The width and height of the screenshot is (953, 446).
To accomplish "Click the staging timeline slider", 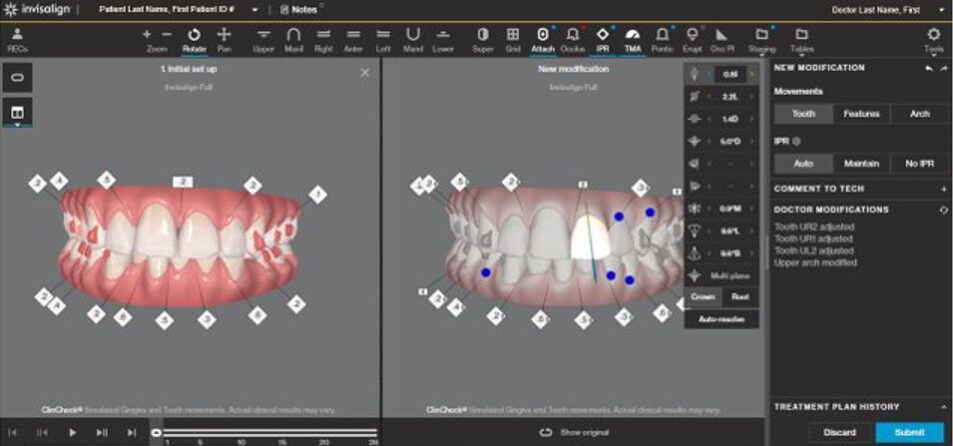I will click(265, 432).
